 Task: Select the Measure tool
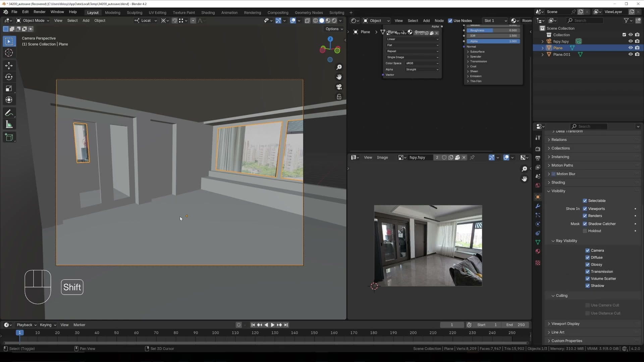click(9, 125)
